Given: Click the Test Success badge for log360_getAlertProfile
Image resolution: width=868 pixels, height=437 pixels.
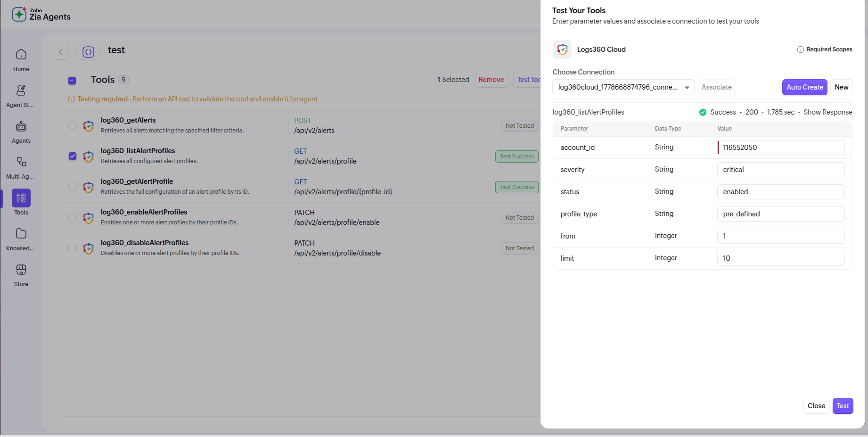Looking at the screenshot, I should click(517, 187).
